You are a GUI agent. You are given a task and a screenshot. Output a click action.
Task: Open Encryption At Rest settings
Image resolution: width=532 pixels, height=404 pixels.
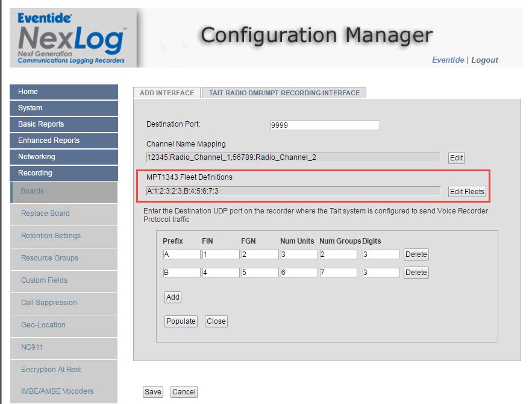coord(51,370)
